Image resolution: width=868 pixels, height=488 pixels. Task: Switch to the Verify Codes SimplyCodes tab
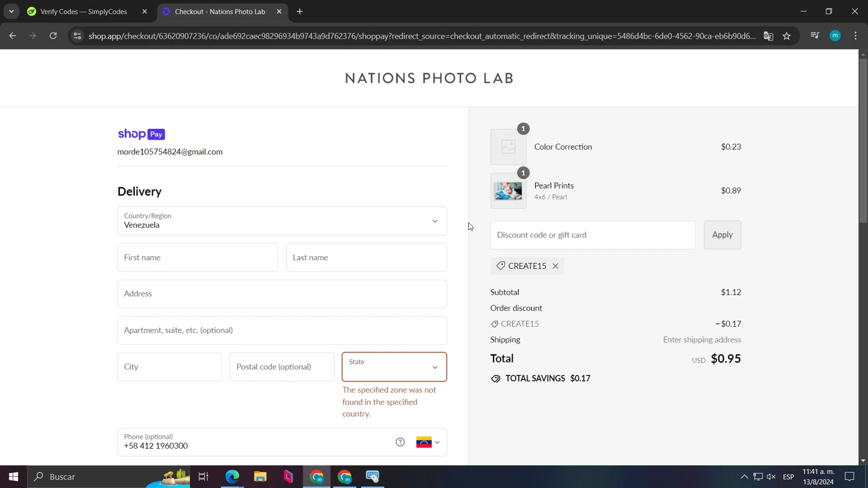pos(83,12)
